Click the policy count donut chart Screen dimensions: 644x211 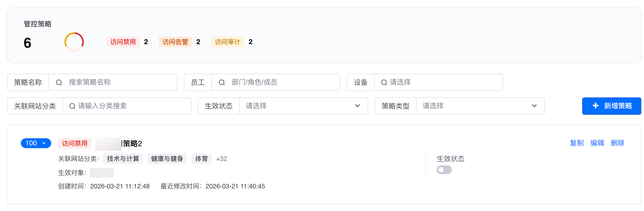tap(74, 42)
